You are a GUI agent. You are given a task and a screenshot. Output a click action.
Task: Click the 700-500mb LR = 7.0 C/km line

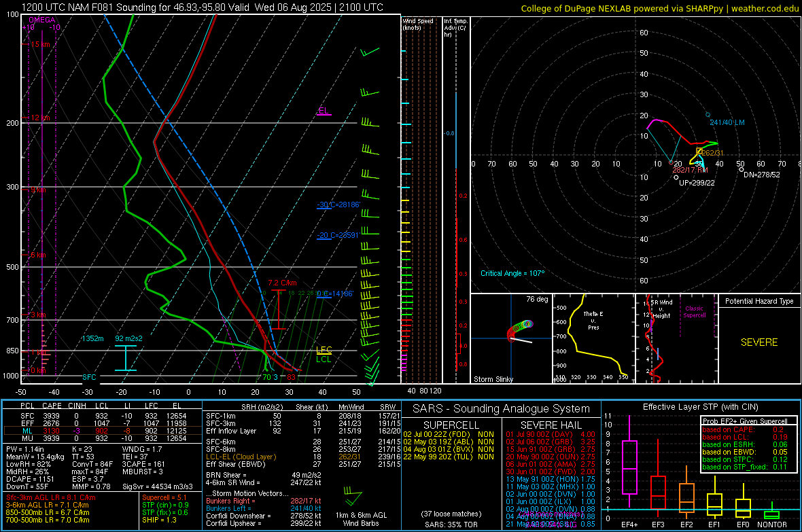pos(48,520)
